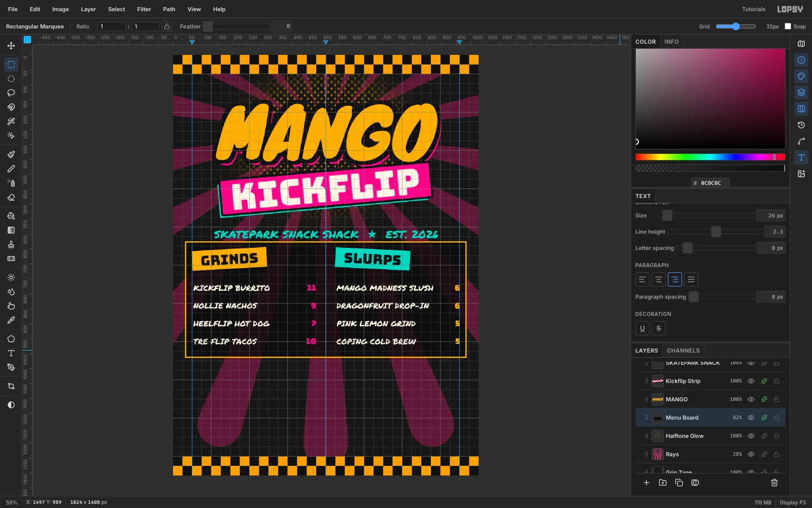Open the Paths panel icon in sidebar
This screenshot has width=812, height=508.
pos(801,141)
